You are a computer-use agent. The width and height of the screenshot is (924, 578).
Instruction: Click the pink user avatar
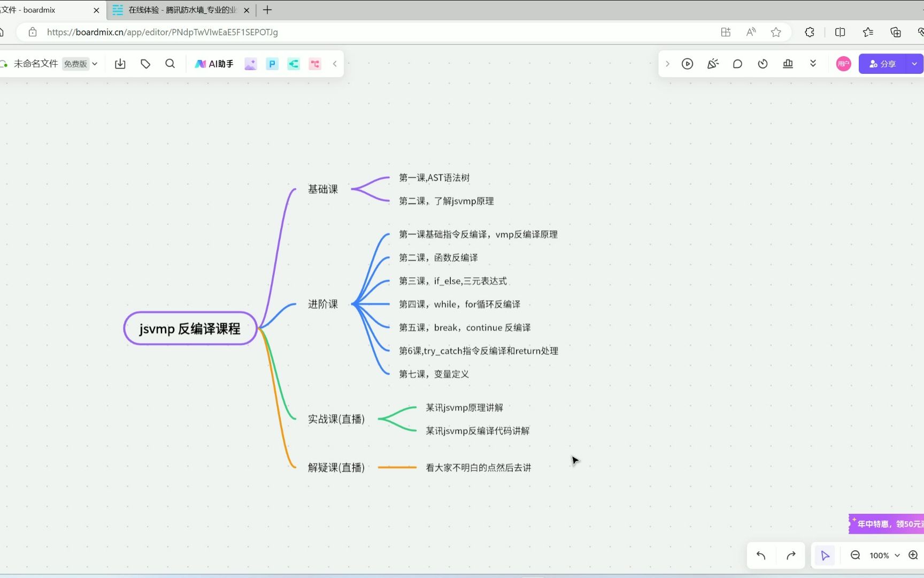click(843, 64)
